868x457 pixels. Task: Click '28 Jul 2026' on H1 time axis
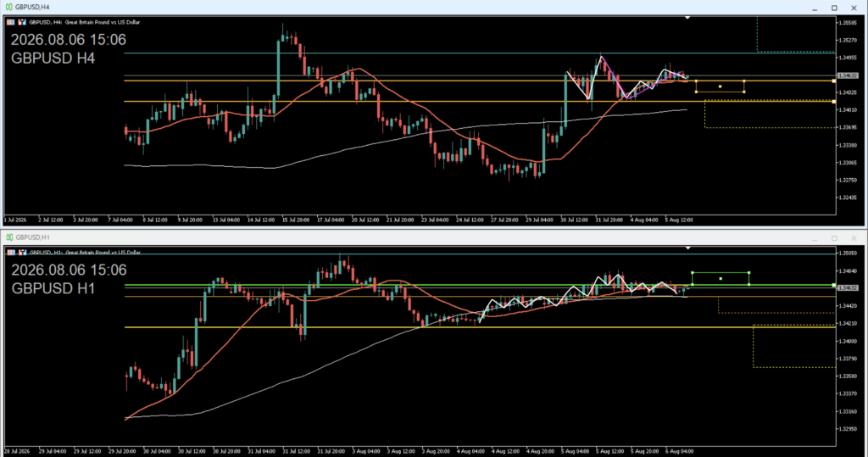point(17,451)
